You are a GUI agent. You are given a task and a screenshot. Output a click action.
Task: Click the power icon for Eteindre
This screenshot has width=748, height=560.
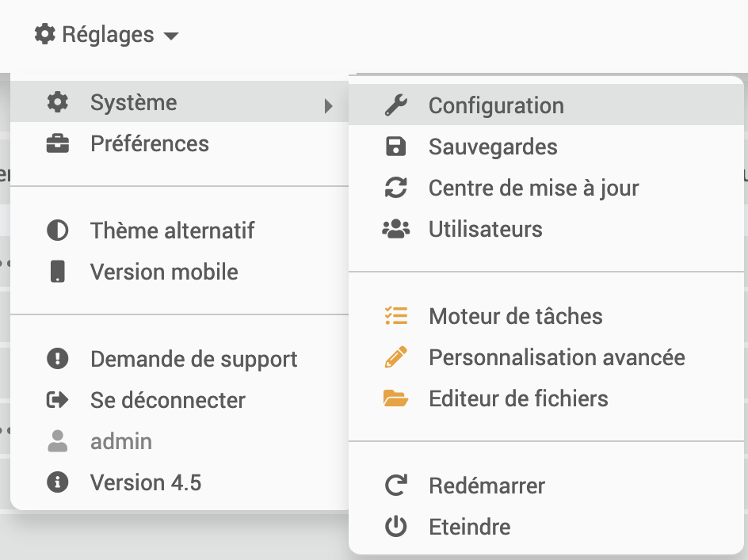click(x=395, y=527)
